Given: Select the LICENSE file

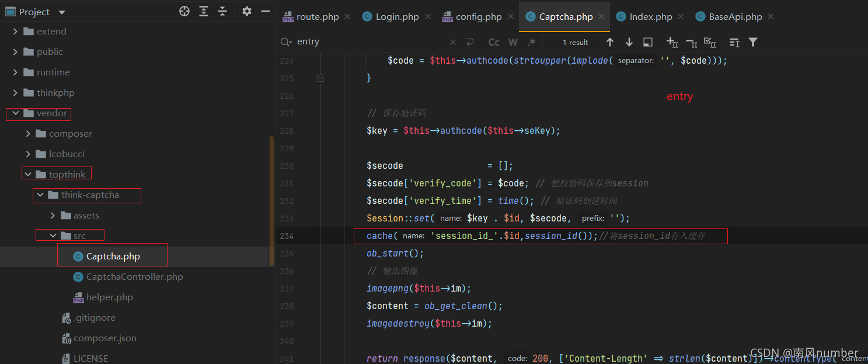Looking at the screenshot, I should 90,358.
